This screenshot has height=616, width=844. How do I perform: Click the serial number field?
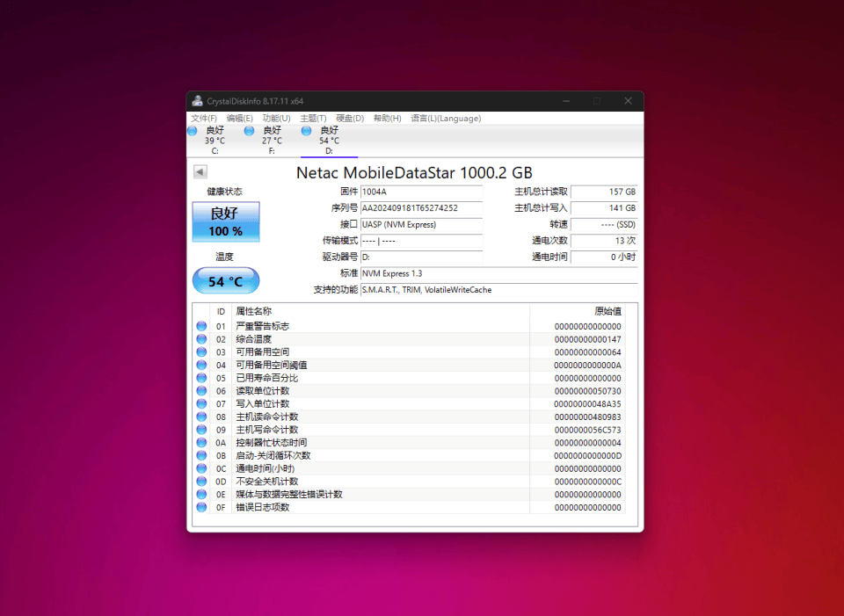click(x=421, y=208)
